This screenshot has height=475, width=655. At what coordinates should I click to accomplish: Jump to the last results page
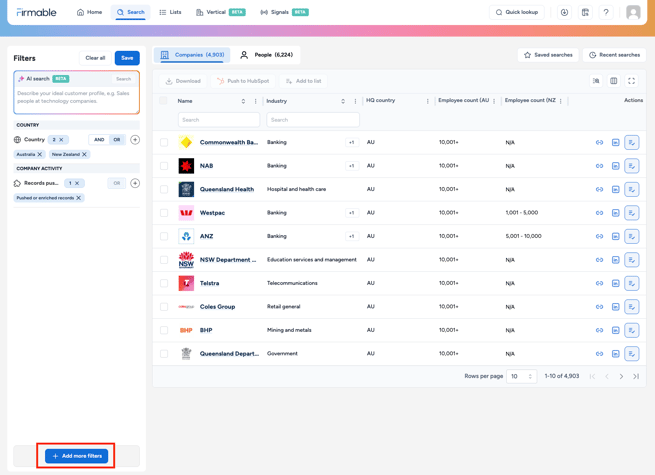tap(636, 376)
